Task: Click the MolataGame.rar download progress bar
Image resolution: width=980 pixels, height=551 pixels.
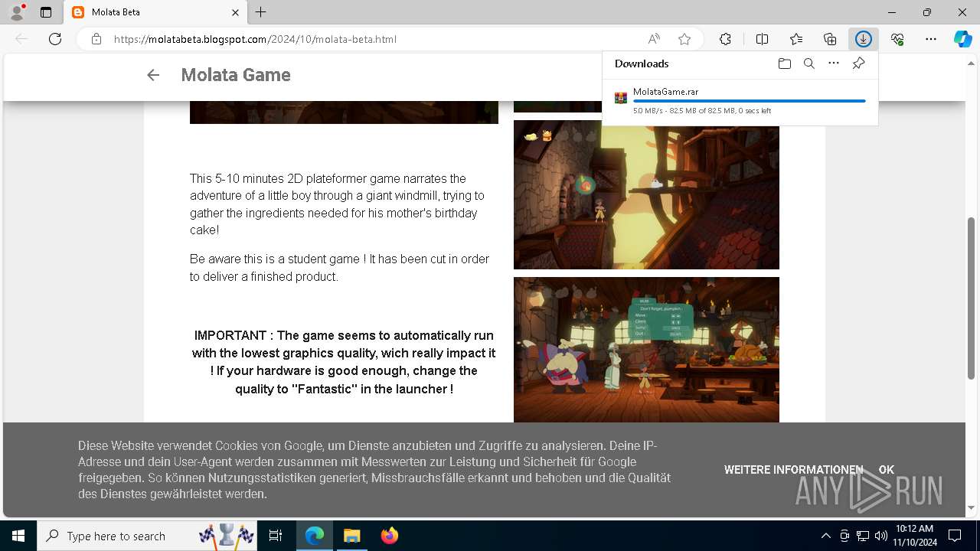Action: pos(749,101)
